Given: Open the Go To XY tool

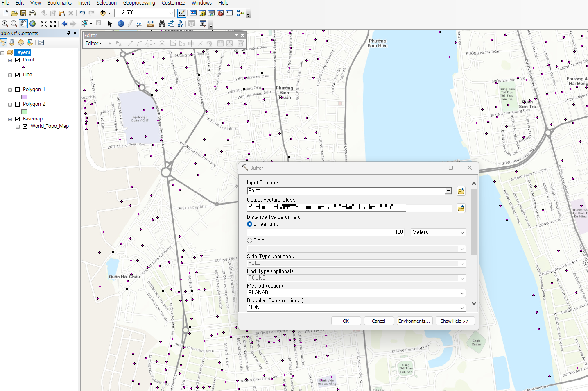Looking at the screenshot, I should tap(180, 24).
